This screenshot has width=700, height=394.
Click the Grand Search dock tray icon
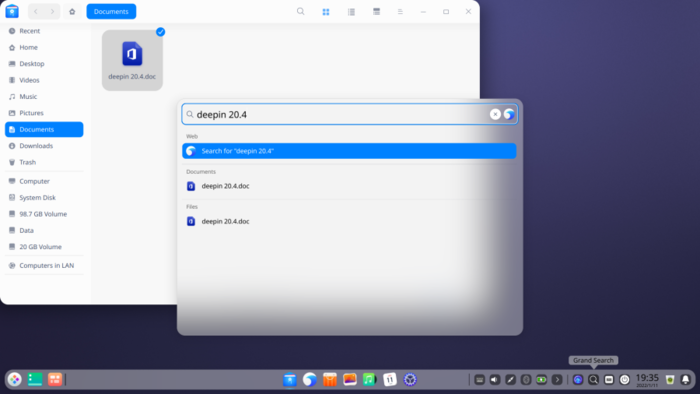click(x=593, y=380)
